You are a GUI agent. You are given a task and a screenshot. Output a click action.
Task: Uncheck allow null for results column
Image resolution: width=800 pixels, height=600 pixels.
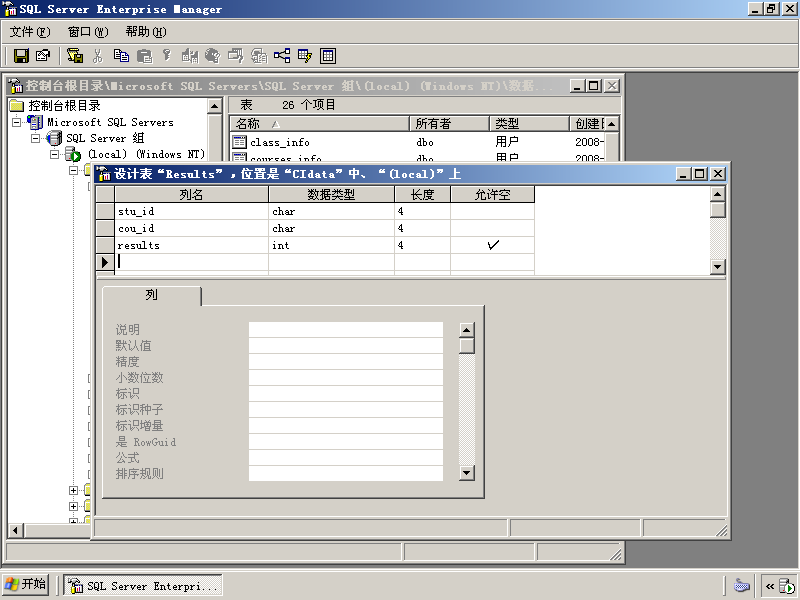(x=492, y=245)
